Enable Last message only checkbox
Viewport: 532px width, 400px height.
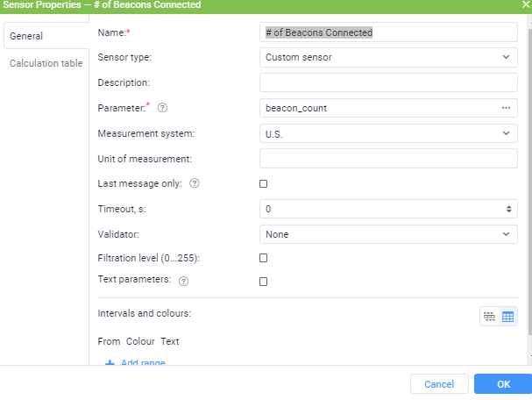(x=263, y=183)
